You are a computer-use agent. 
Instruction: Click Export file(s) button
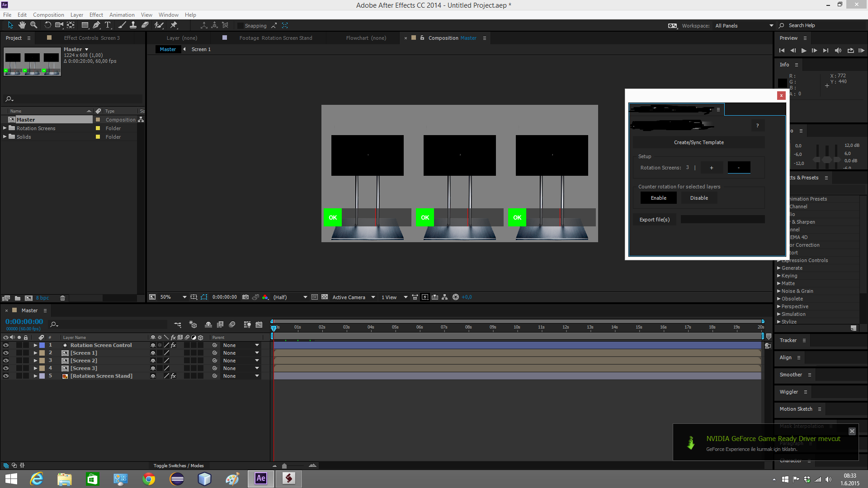pyautogui.click(x=654, y=220)
